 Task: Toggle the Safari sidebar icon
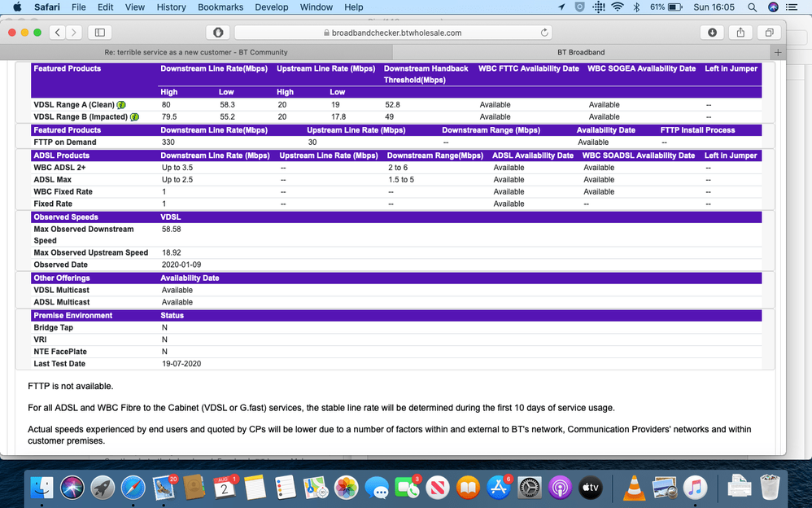click(x=98, y=32)
